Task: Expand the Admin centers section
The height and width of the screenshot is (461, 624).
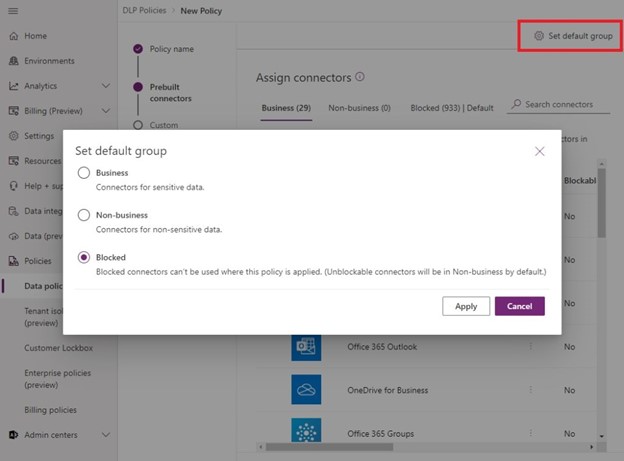Action: pyautogui.click(x=106, y=435)
